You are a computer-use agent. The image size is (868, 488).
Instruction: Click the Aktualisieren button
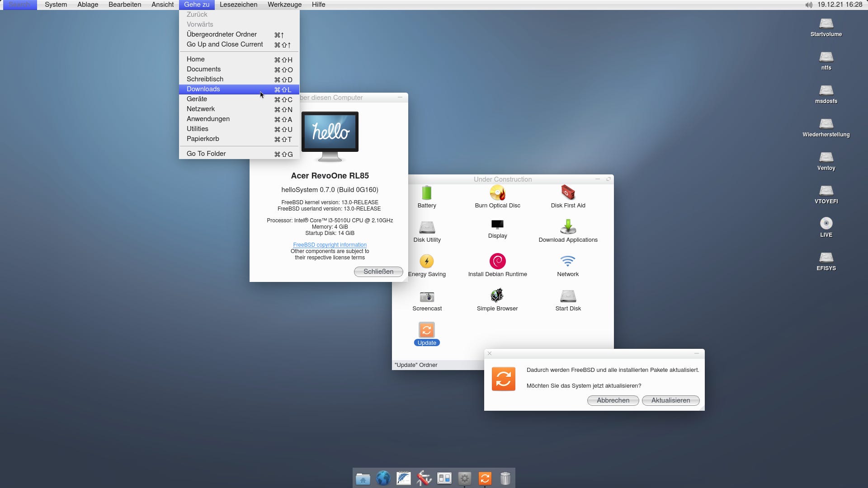pyautogui.click(x=670, y=400)
